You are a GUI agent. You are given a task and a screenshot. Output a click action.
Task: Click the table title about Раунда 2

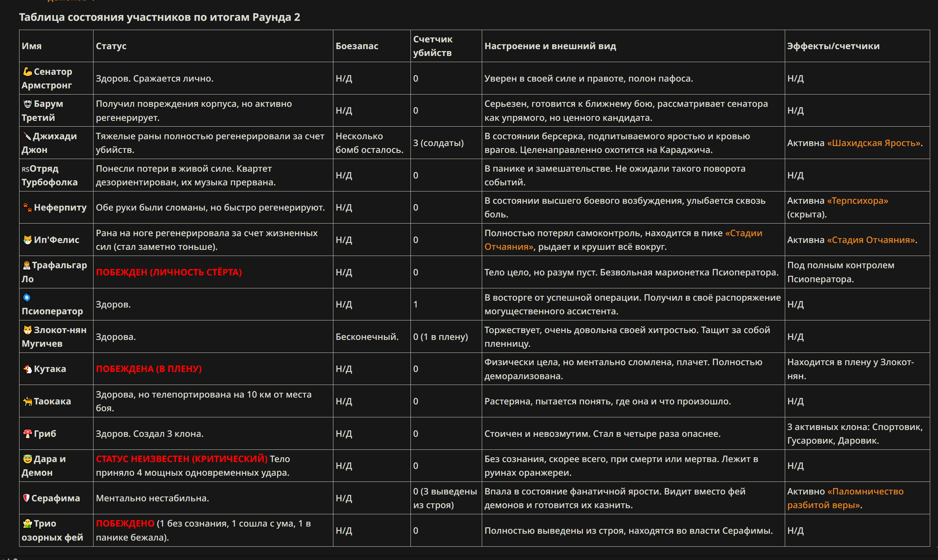[160, 17]
